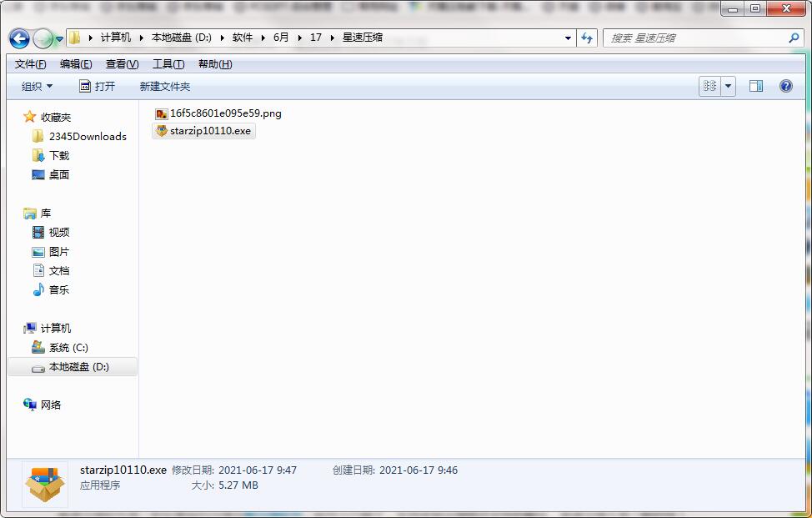Toggle the preview pane icon
This screenshot has width=812, height=518.
click(x=756, y=86)
